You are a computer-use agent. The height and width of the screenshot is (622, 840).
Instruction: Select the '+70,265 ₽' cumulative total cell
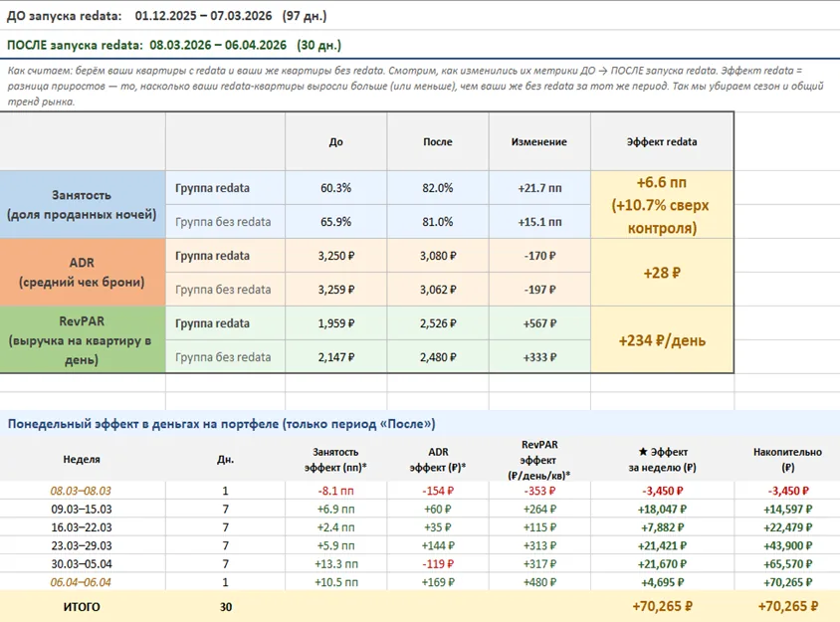click(x=787, y=606)
